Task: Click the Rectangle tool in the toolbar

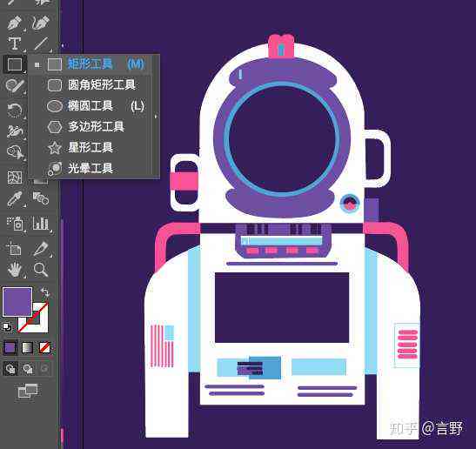Action: pyautogui.click(x=15, y=64)
